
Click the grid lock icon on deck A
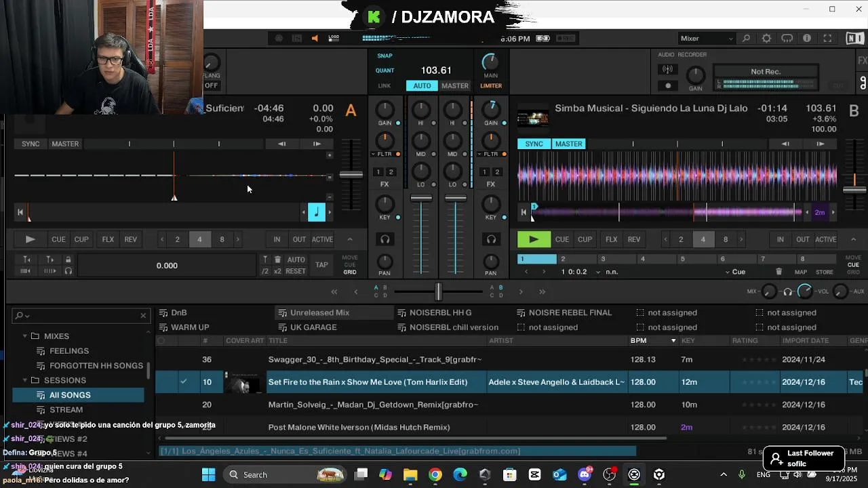click(68, 260)
